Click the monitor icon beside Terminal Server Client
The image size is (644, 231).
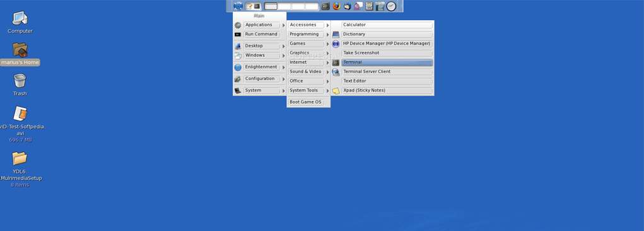[x=336, y=72]
